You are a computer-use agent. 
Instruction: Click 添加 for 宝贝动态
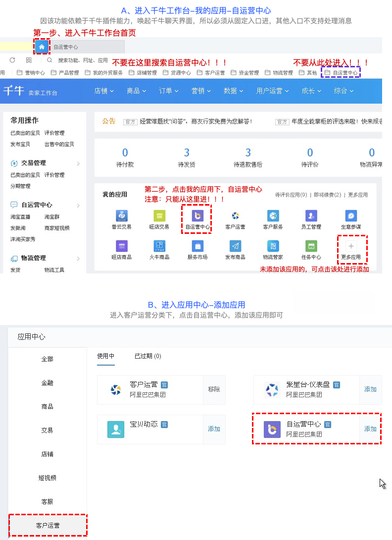tap(214, 429)
